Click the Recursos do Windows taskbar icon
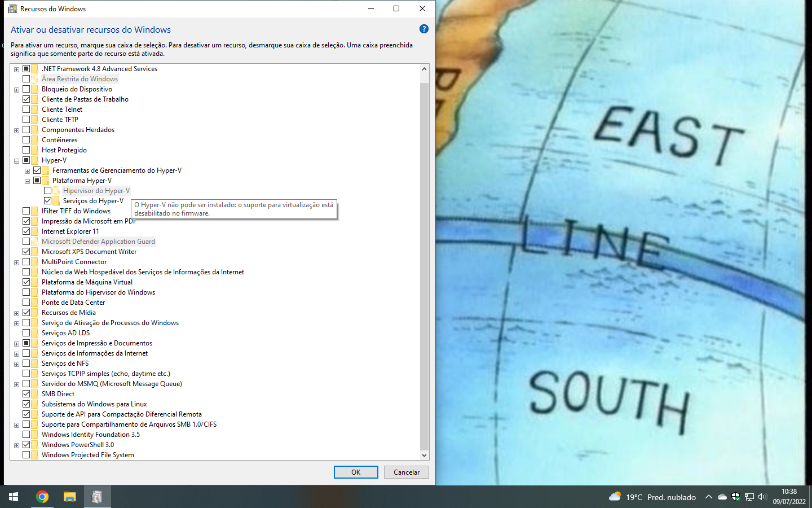 click(x=97, y=497)
